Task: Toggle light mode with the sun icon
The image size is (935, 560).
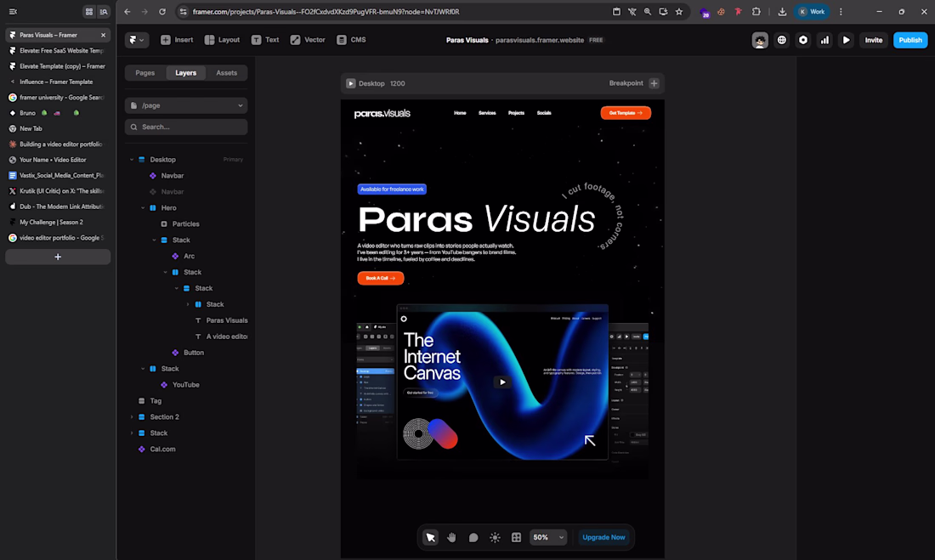Action: (495, 537)
